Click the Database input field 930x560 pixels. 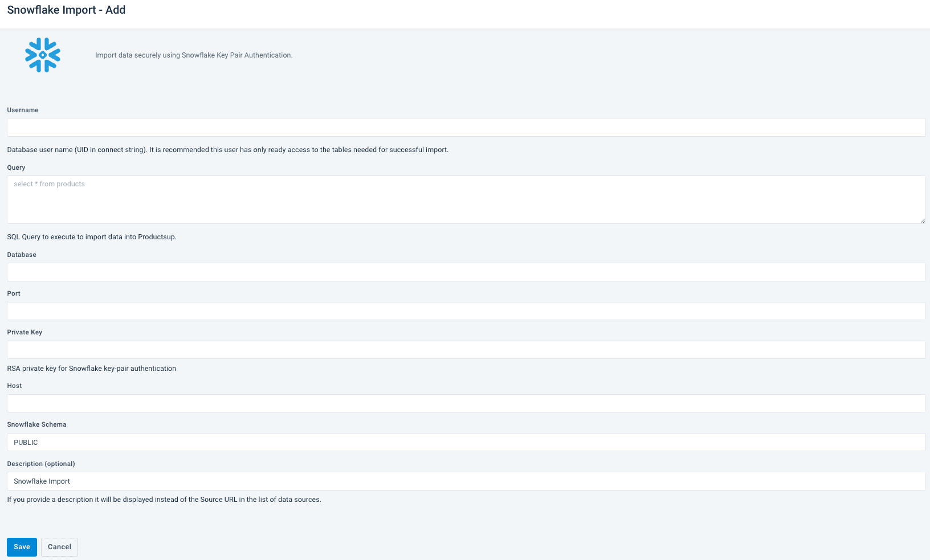click(466, 272)
